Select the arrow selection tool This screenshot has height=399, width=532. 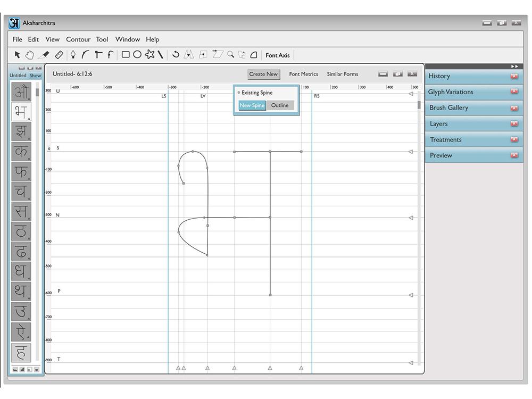coord(17,55)
